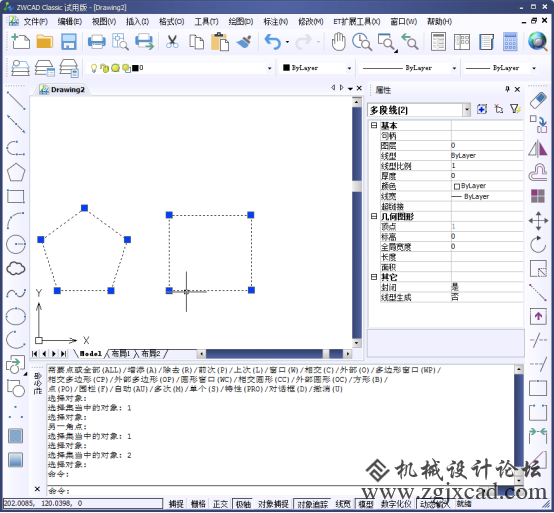The image size is (554, 513).
Task: Switch to the 布局1 layout tab
Action: pyautogui.click(x=121, y=353)
